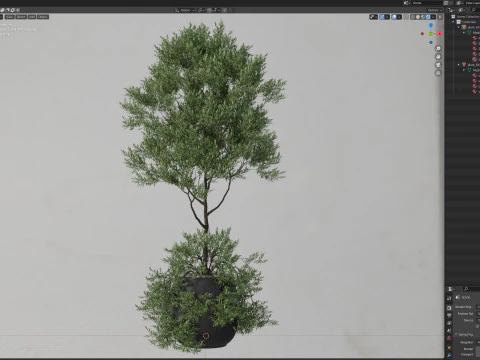Open the Tool properties tab
Image resolution: width=480 pixels, height=360 pixels.
449,298
